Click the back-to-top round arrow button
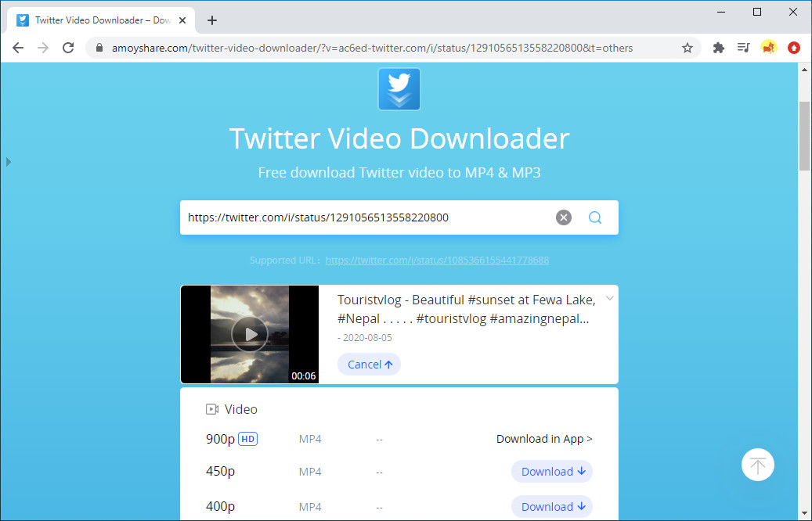812x521 pixels. [x=758, y=465]
